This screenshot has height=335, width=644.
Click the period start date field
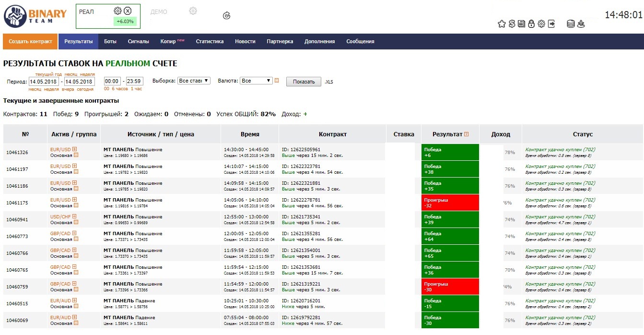tap(44, 82)
